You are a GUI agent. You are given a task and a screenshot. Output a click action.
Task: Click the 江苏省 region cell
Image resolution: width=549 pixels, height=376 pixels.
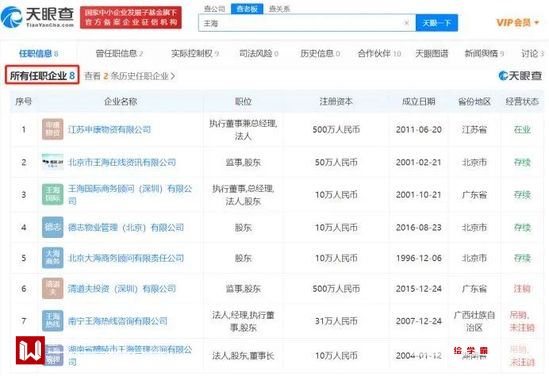(x=474, y=130)
